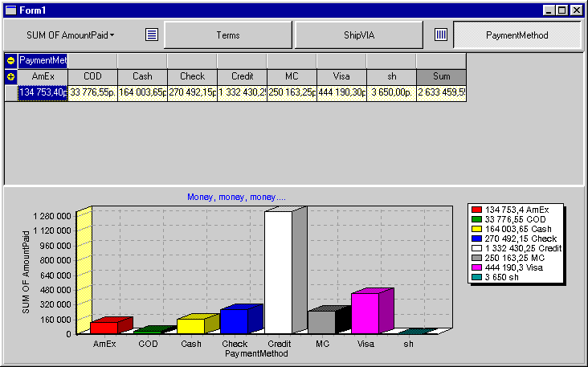
Task: Click the column dimensions grid icon
Action: point(440,35)
